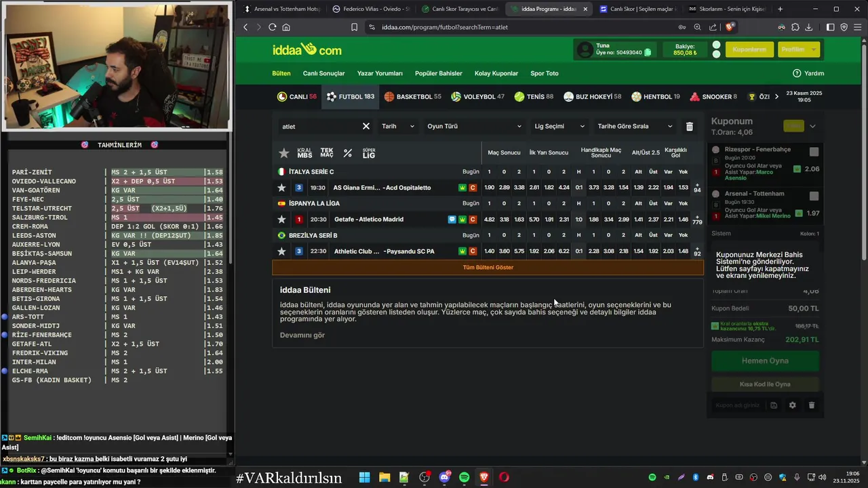Toggle checkbox for Rizespor - Fenerbahçe bet

[x=814, y=152]
